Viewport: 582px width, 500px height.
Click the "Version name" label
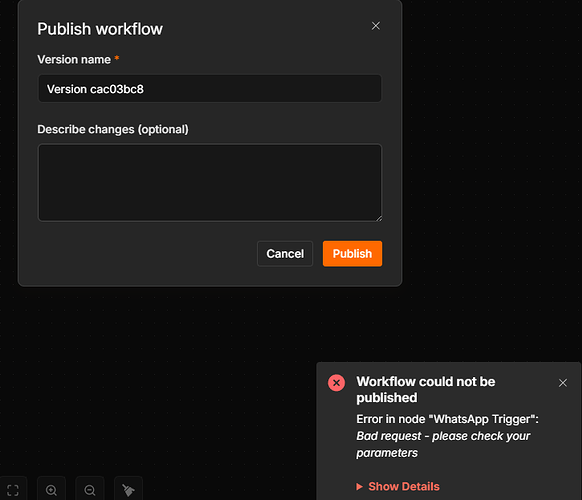click(74, 59)
